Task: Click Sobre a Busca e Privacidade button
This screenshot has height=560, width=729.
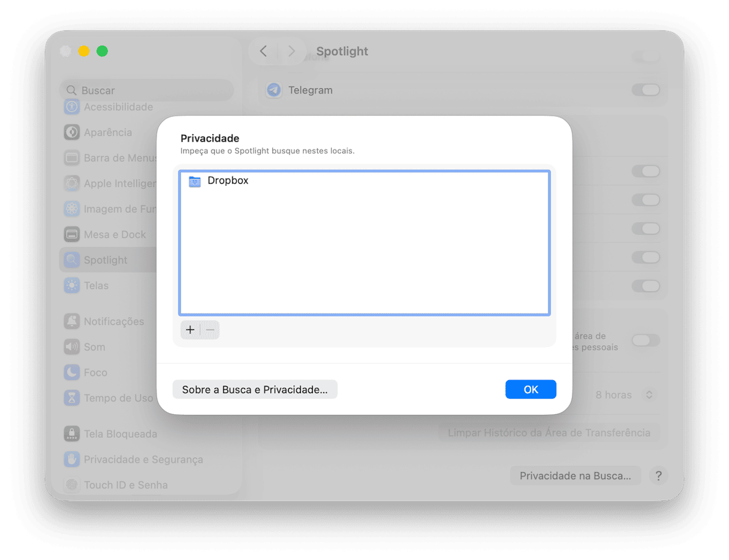Action: (255, 390)
